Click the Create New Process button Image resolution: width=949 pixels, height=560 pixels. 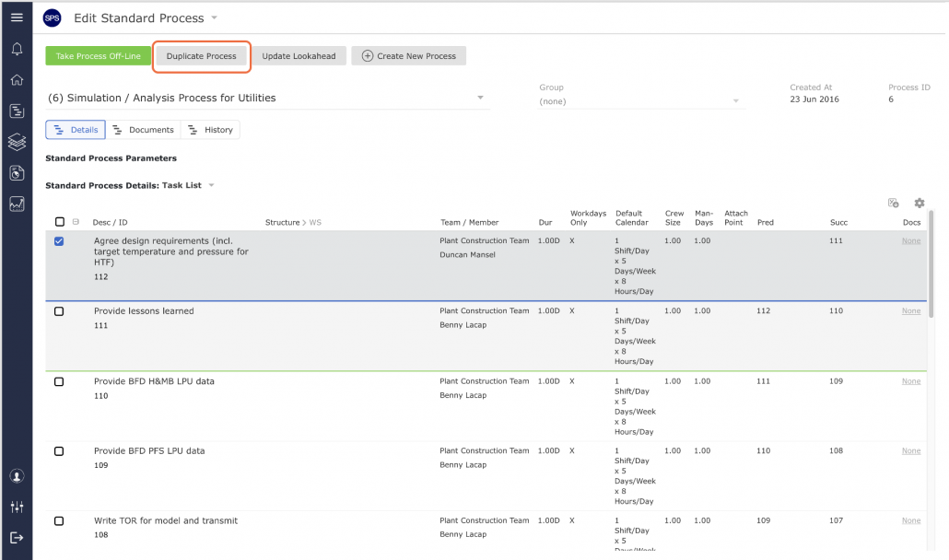coord(408,56)
